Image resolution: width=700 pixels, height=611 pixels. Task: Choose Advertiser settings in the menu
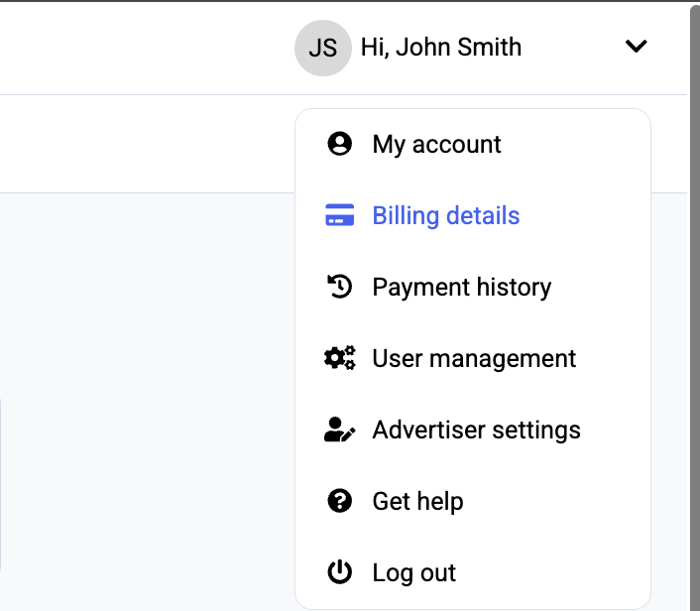(476, 429)
